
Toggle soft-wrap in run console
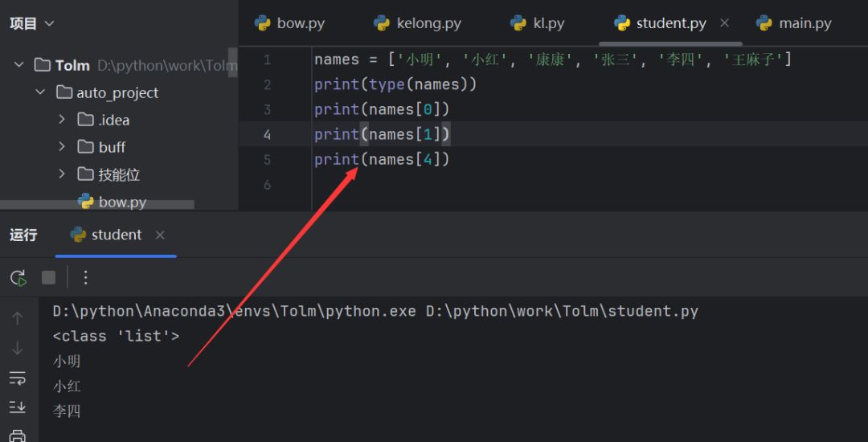click(18, 377)
